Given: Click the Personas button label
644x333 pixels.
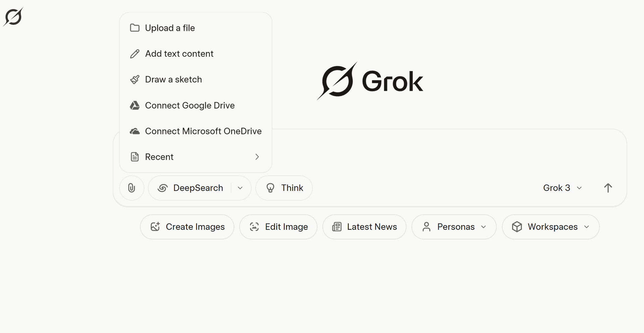Looking at the screenshot, I should coord(456,227).
